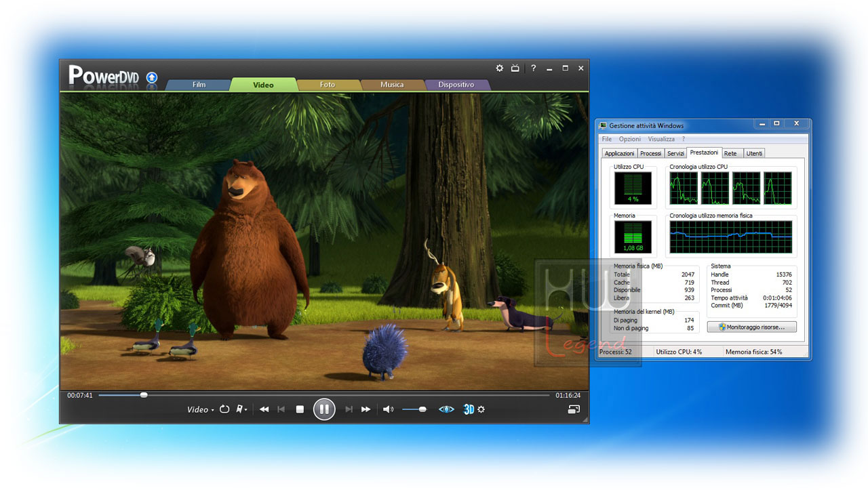This screenshot has height=490, width=868.
Task: Jump to the previous chapter
Action: (281, 409)
